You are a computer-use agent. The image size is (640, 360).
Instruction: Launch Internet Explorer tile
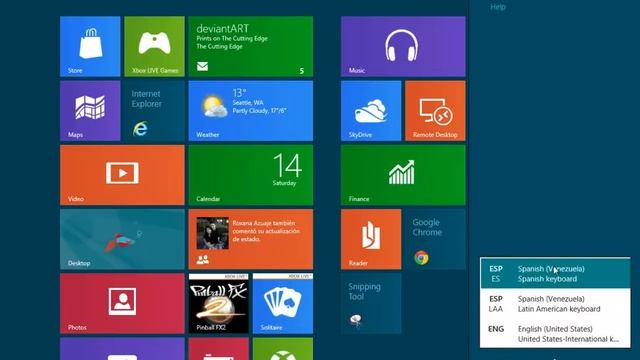(x=154, y=111)
